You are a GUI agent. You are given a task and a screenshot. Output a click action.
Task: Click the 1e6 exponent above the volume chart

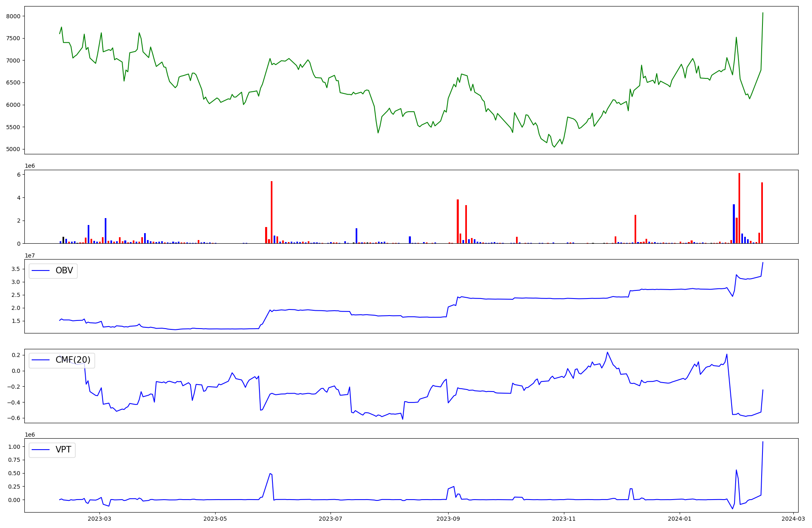[x=30, y=166]
